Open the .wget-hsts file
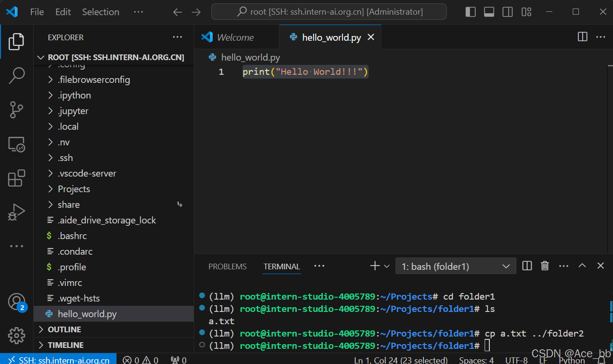Screen dimensions: 613x364 (114, 298)
